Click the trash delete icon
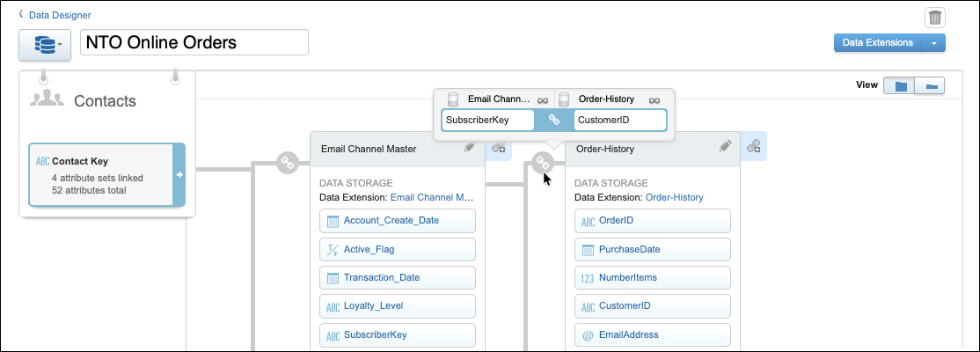 click(x=935, y=18)
